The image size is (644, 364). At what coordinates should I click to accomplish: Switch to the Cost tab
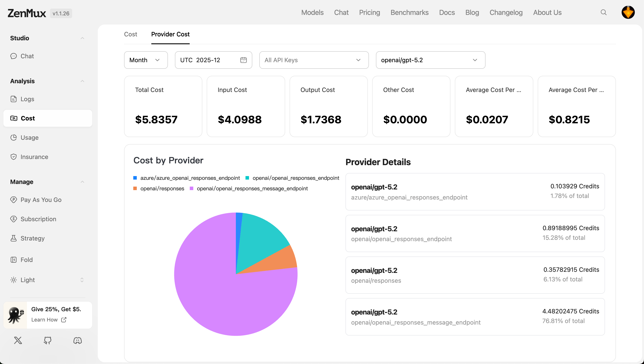[130, 34]
